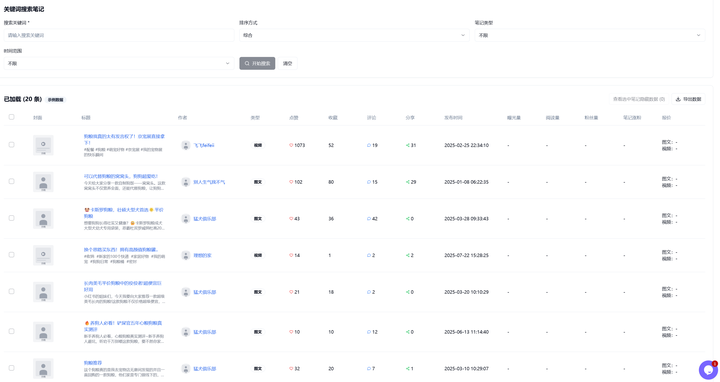Click the comment icon showing 12
This screenshot has height=382, width=720.
click(369, 332)
